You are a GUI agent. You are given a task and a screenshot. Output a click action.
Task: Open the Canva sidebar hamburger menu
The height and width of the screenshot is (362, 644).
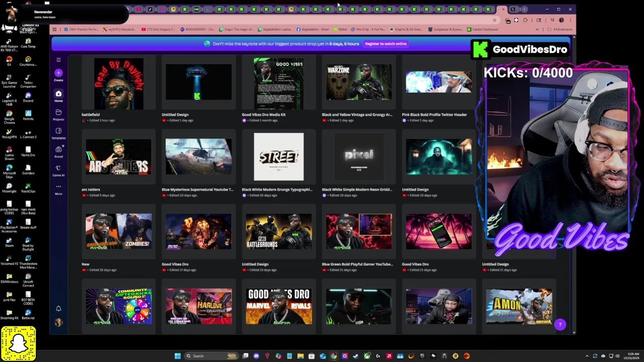click(x=58, y=60)
